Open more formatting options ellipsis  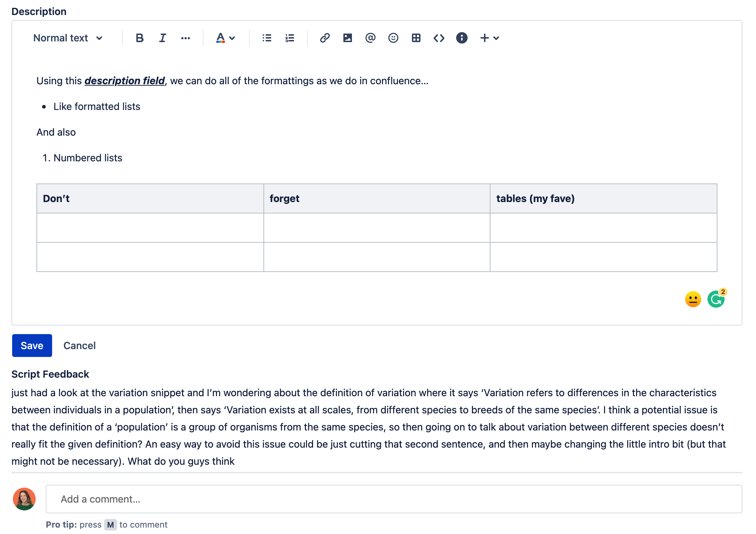[x=185, y=38]
